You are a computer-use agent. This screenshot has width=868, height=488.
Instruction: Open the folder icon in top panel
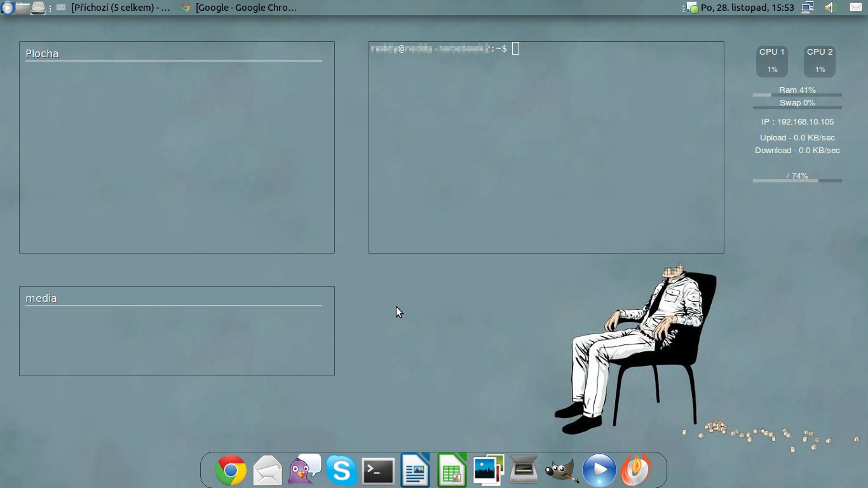coord(23,8)
